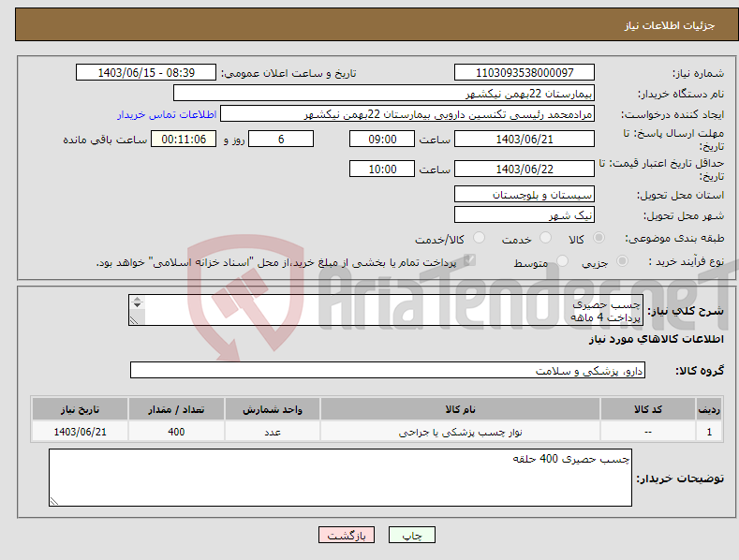This screenshot has height=560, width=739.
Task: Select the کالا/خدمت radio button
Action: (479, 238)
